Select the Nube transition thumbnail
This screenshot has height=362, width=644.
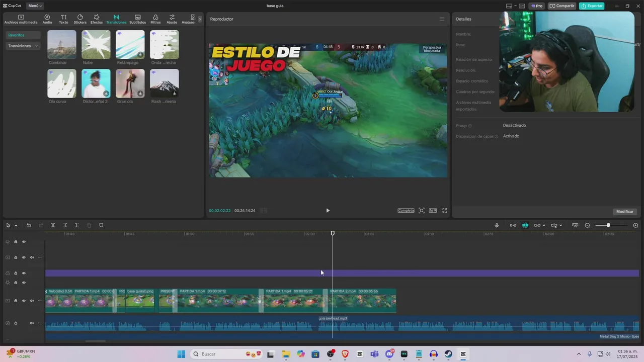tap(96, 44)
